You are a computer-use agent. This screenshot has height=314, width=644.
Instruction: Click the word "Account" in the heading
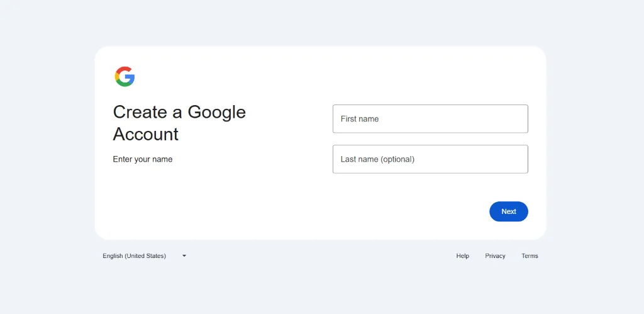pos(146,134)
